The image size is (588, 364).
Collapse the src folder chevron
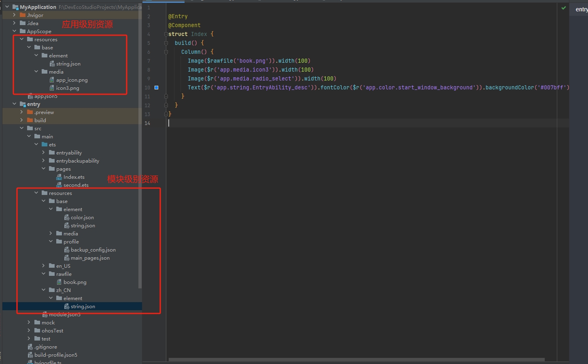click(22, 128)
